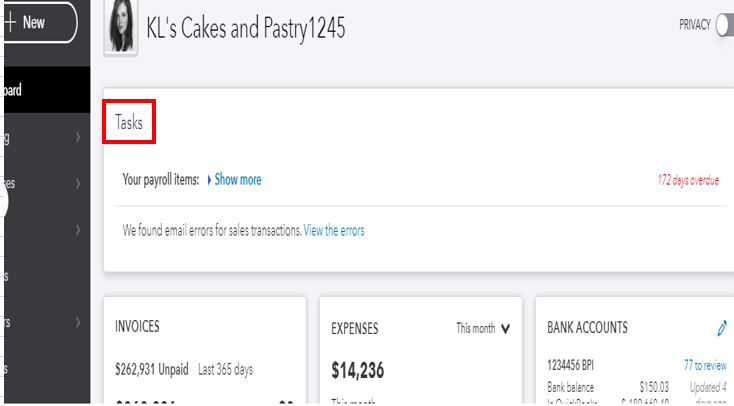The width and height of the screenshot is (734, 406).
Task: Open the This month dropdown in Expenses
Action: [483, 328]
